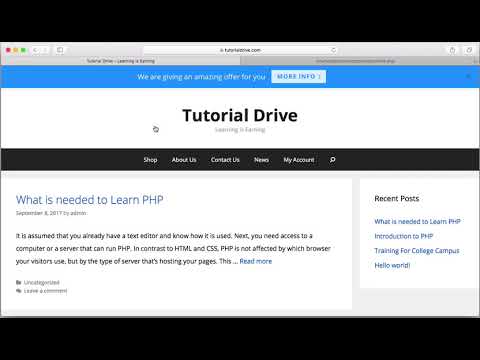Switch to the Tutorial Drive tab

(121, 61)
